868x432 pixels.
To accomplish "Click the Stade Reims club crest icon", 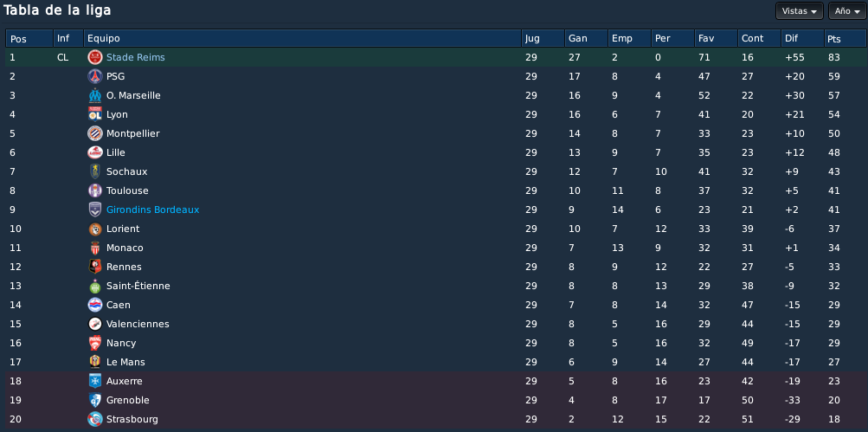I will (x=95, y=57).
